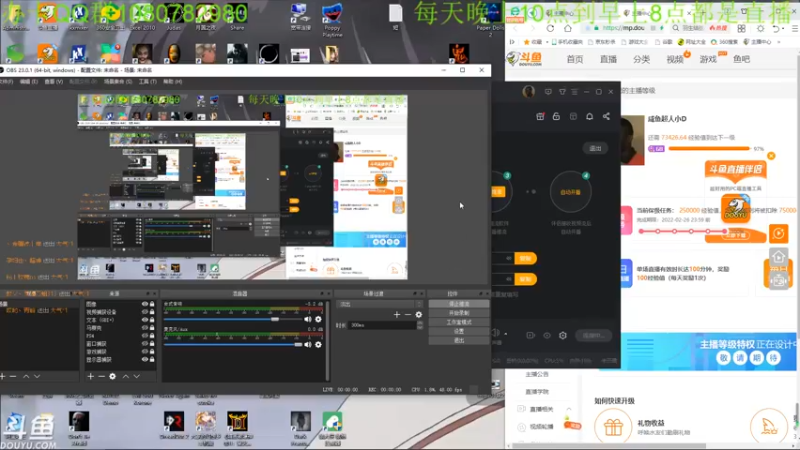This screenshot has width=800, height=450.
Task: Click 工作室模式 button in OBS controls
Action: click(459, 322)
